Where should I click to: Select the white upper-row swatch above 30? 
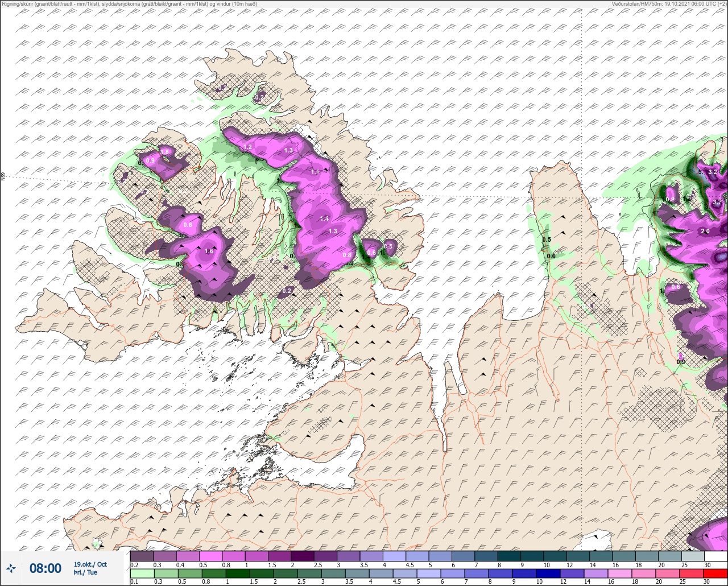coord(715,556)
